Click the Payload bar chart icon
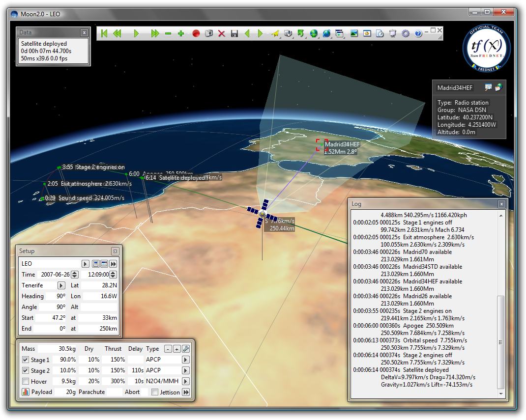The width and height of the screenshot is (526, 420). tap(25, 392)
